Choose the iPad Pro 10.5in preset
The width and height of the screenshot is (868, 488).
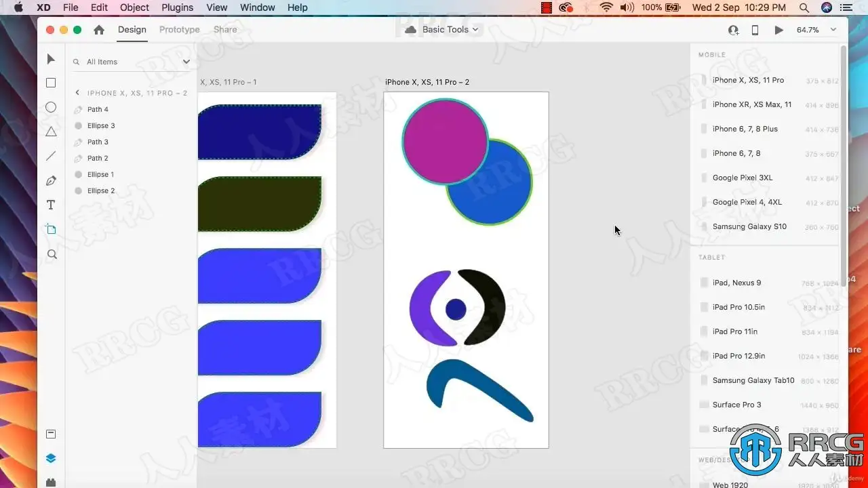769,307
